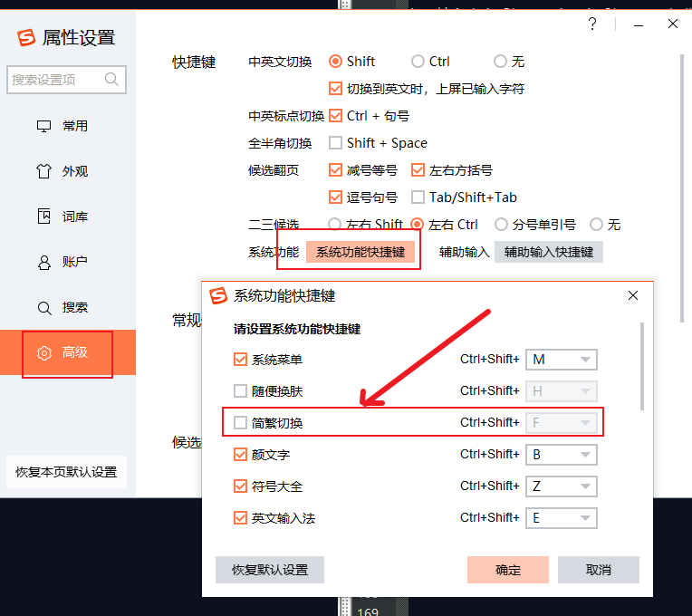Screen dimensions: 692x616
Task: Click the magnifier icon beside 搜索
Action: point(43,308)
